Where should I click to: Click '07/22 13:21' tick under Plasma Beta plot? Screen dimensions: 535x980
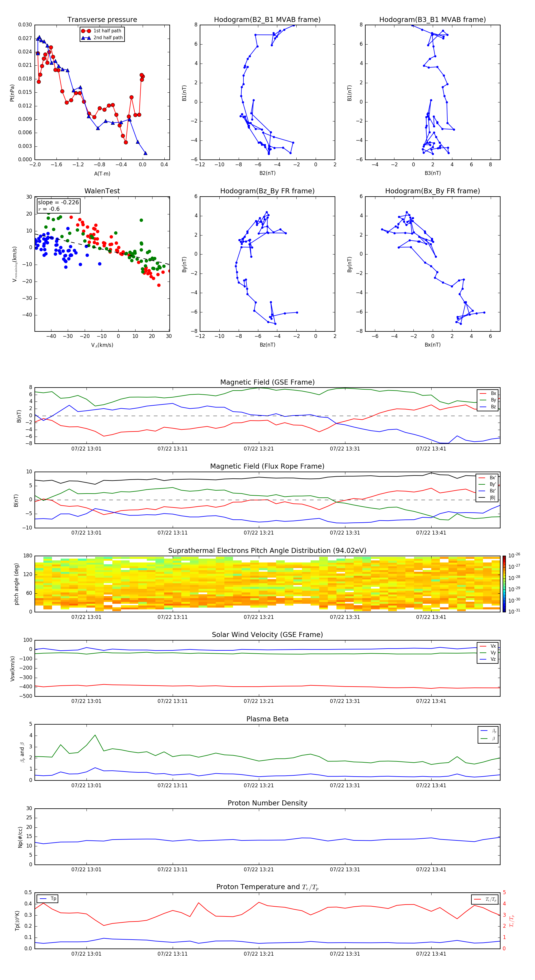(x=259, y=785)
